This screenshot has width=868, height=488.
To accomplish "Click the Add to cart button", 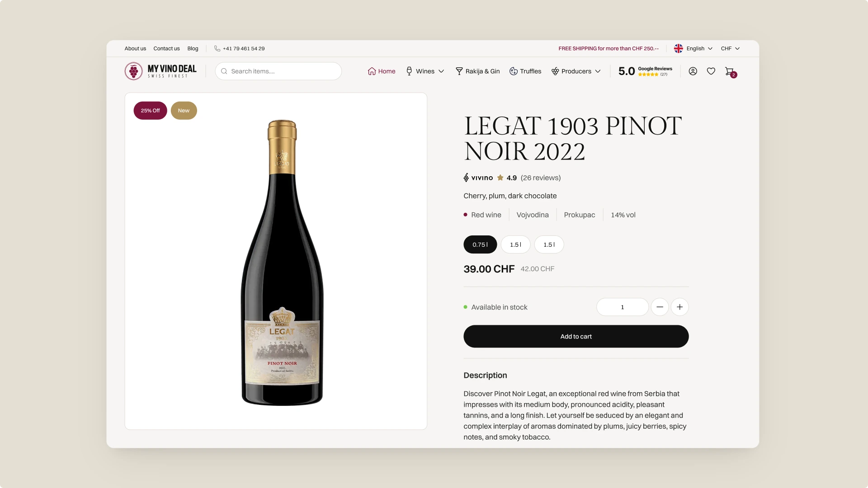I will pyautogui.click(x=576, y=337).
